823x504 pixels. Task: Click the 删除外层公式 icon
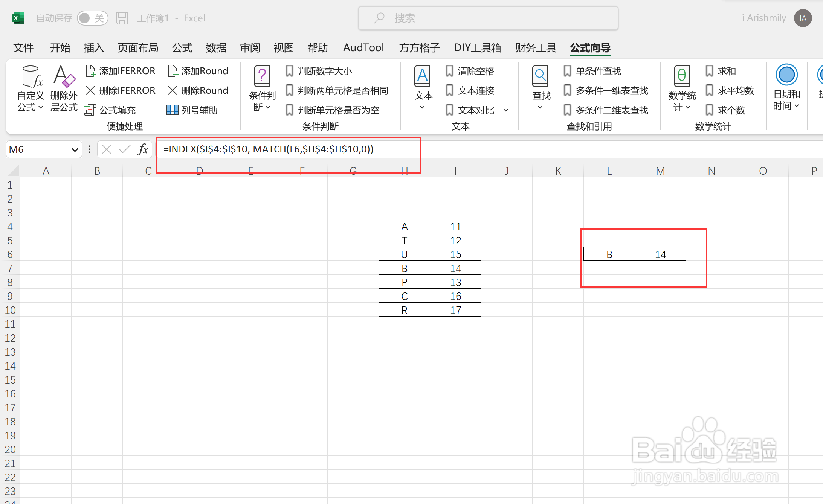coord(64,89)
